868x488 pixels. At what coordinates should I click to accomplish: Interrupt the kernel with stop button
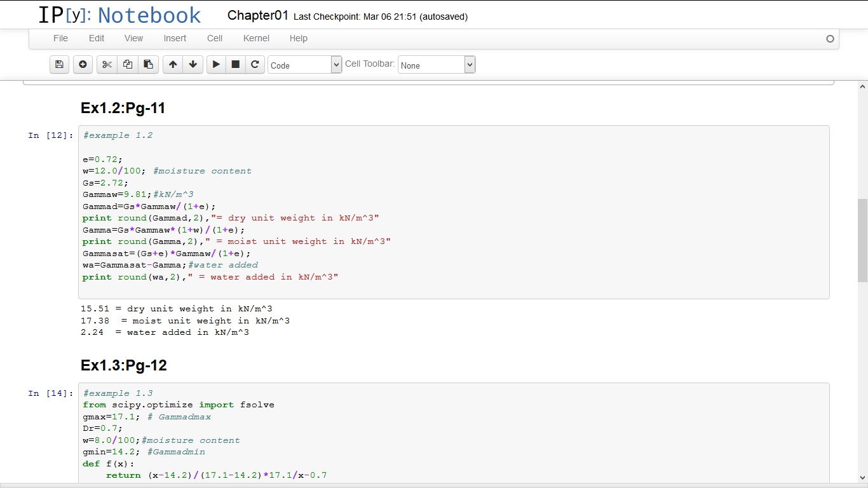[235, 65]
